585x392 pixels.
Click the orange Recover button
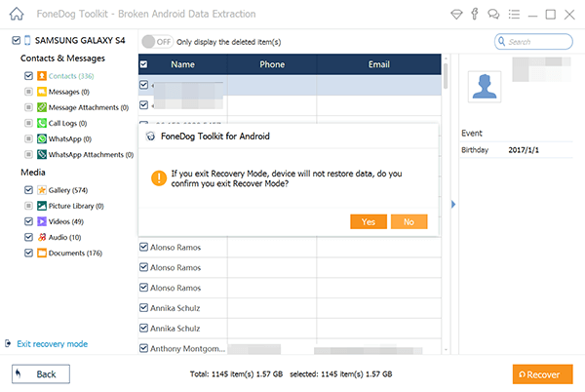(542, 374)
